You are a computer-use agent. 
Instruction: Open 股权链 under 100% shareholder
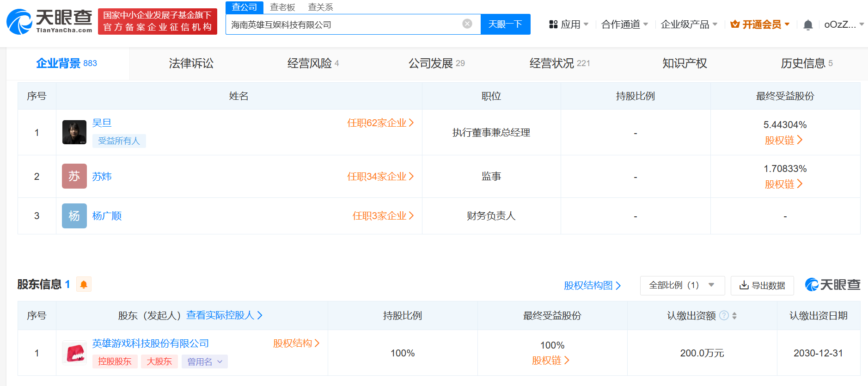(551, 360)
